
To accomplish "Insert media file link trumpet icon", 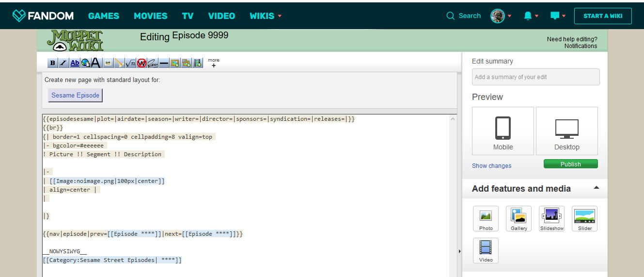I will (x=119, y=63).
